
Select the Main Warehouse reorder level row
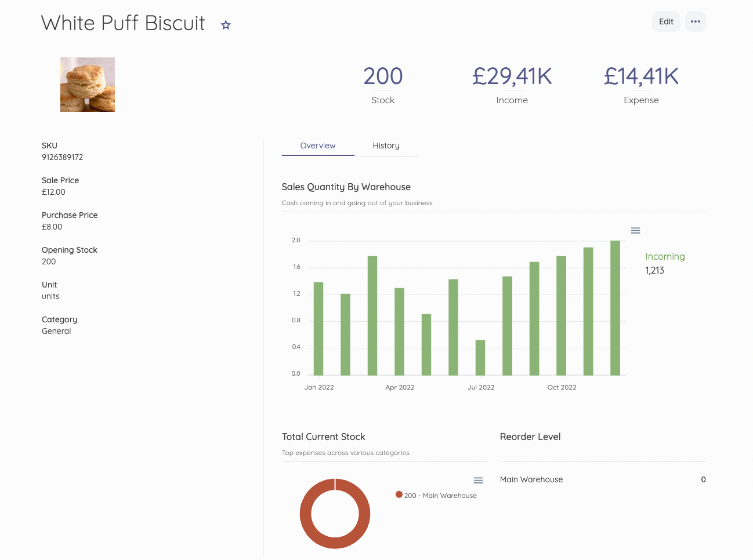(x=602, y=479)
